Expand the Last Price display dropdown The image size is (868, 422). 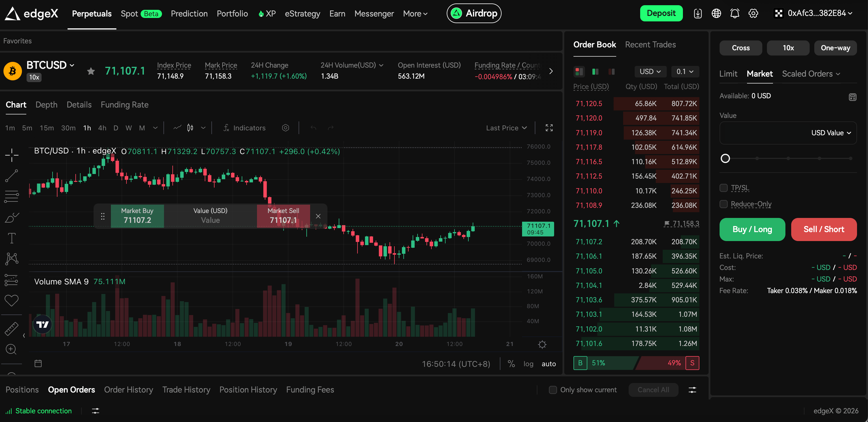click(x=506, y=128)
